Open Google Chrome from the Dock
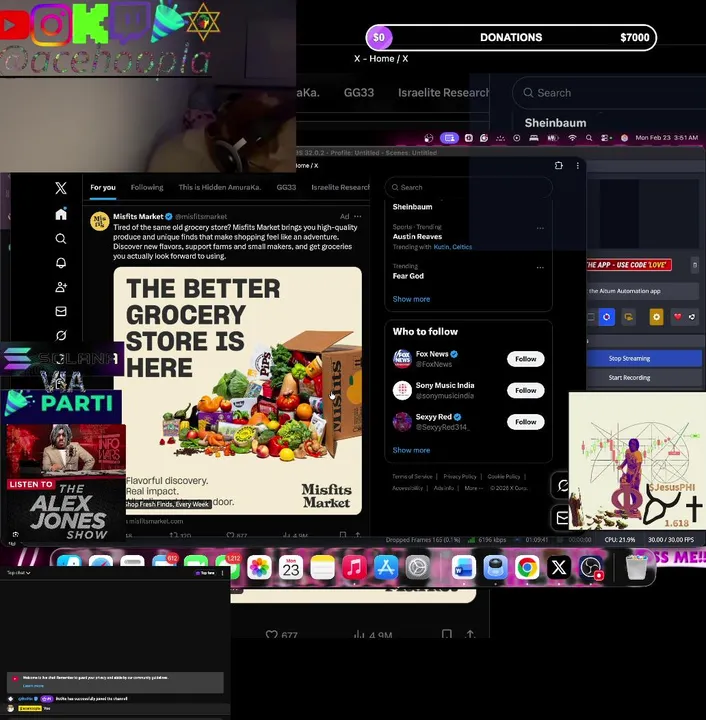706x720 pixels. (527, 568)
